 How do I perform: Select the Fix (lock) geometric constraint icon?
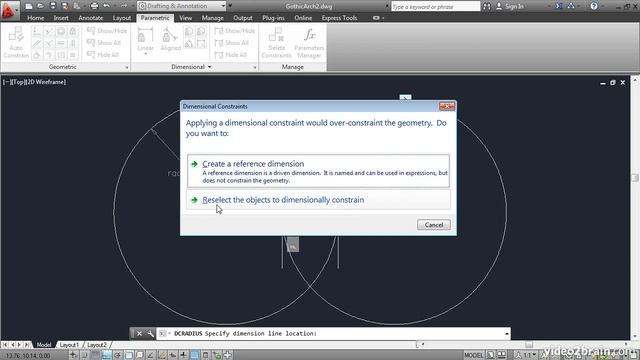coord(73,31)
